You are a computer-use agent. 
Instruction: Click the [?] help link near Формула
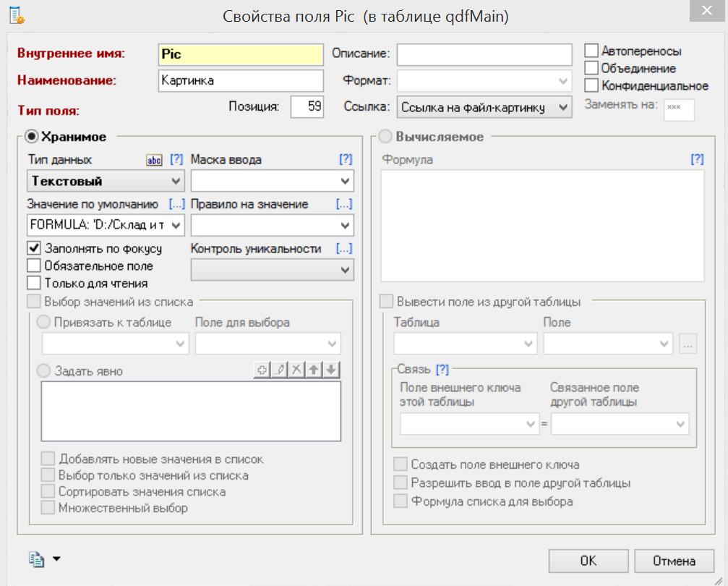(698, 158)
